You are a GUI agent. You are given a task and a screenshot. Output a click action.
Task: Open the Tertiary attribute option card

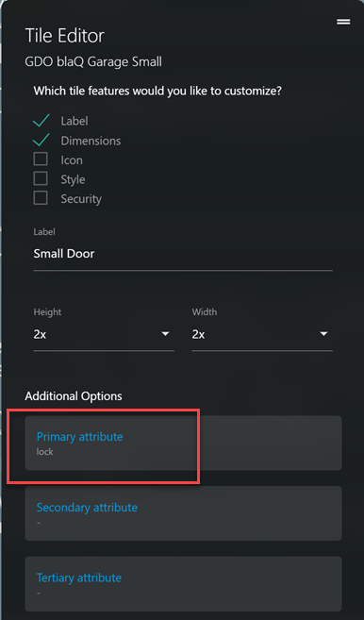(183, 583)
